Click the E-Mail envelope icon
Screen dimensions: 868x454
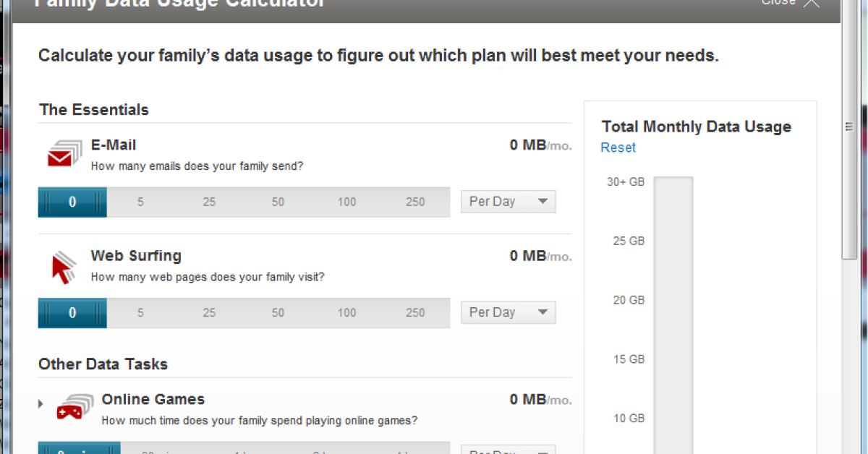tap(64, 152)
